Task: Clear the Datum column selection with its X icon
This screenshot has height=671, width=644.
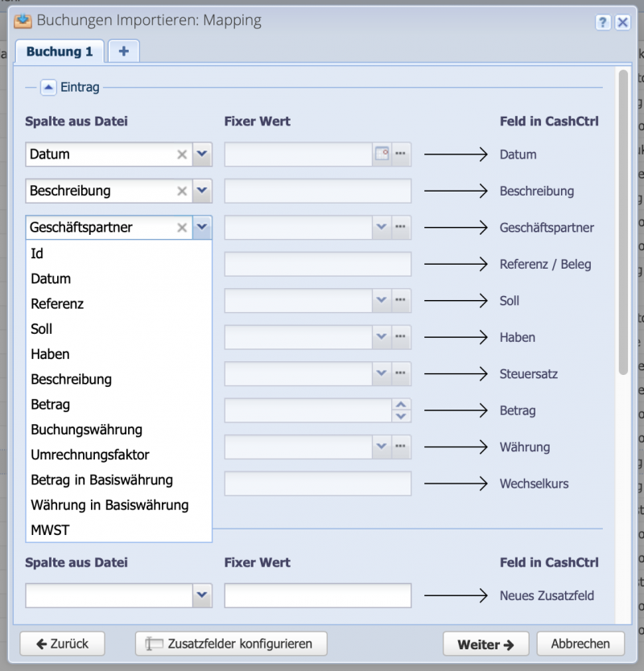Action: click(183, 154)
